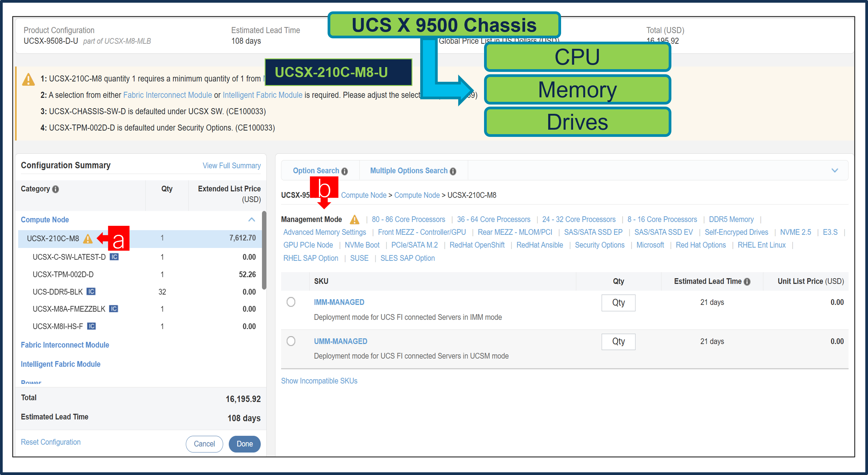Open NVMe Boot options
Viewport: 868px width, 475px height.
click(362, 245)
